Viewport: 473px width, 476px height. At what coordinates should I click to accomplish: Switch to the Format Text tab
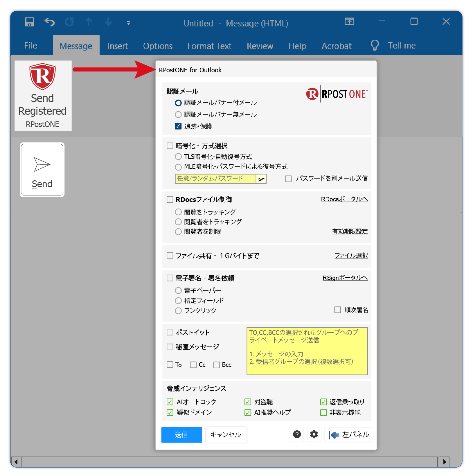point(209,46)
